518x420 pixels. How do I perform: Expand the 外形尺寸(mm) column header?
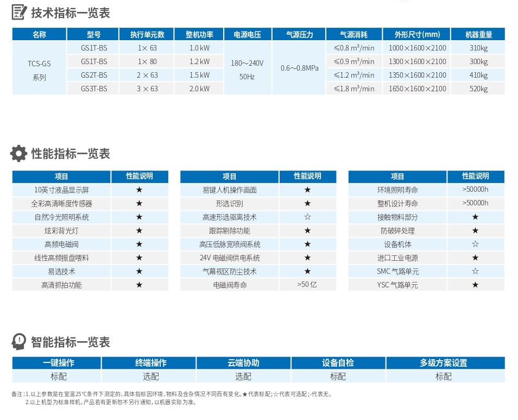click(416, 34)
